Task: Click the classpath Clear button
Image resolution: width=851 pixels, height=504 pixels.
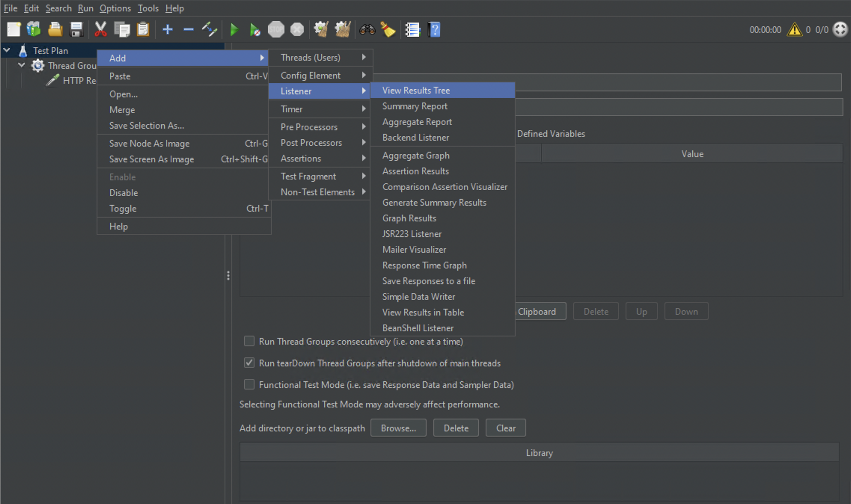Action: [506, 428]
